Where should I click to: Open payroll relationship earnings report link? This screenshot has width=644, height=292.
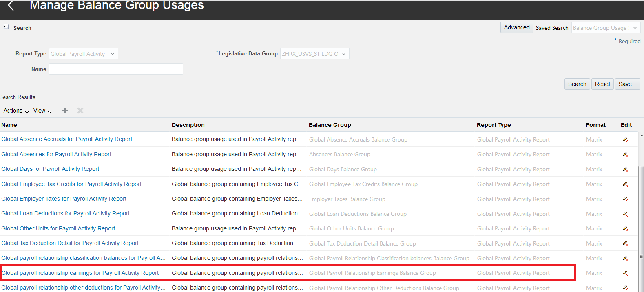80,273
